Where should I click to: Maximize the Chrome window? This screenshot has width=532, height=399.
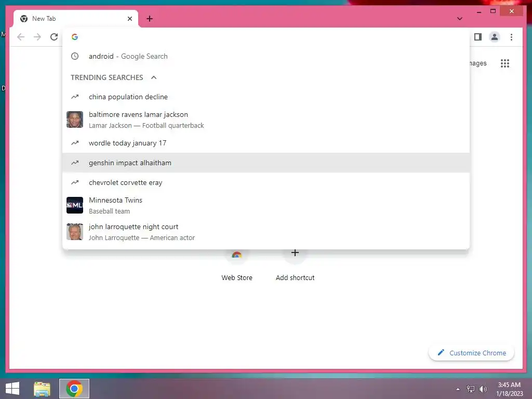493,11
